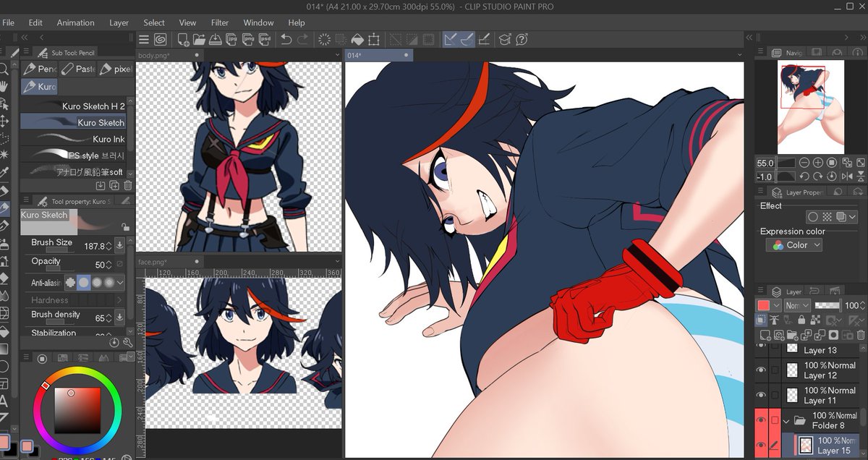Delete sub tool with trash icon

click(127, 186)
